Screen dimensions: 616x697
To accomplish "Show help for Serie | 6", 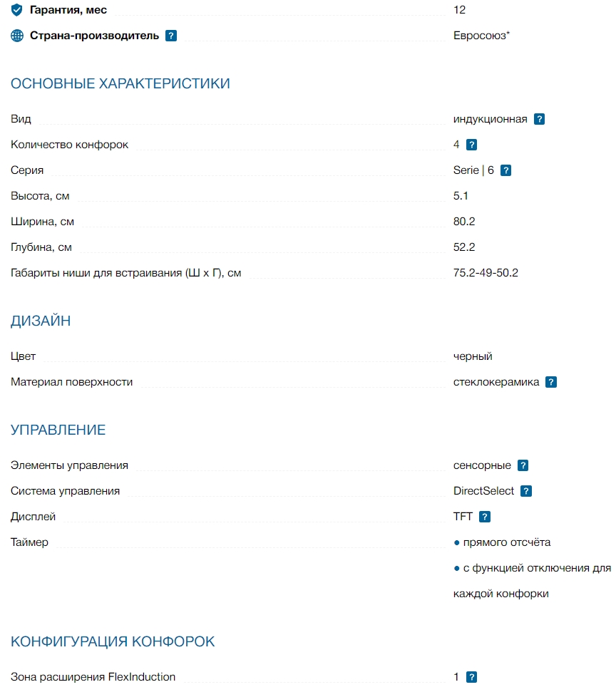I will 505,171.
